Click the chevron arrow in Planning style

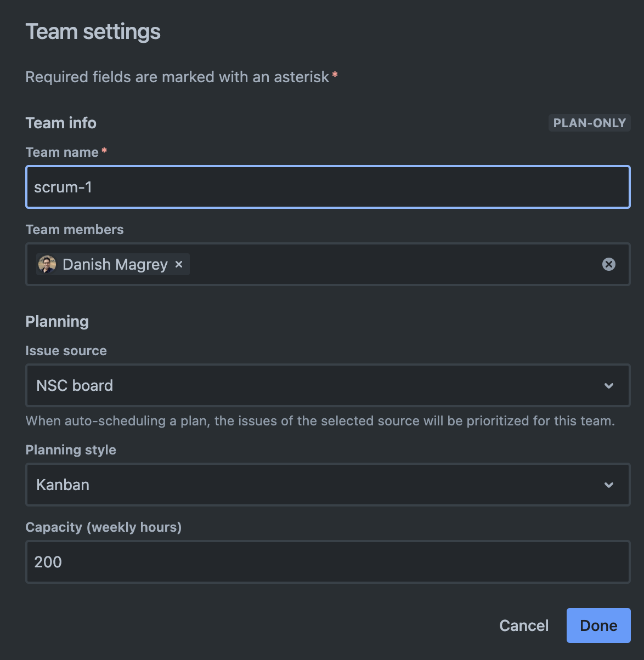608,485
